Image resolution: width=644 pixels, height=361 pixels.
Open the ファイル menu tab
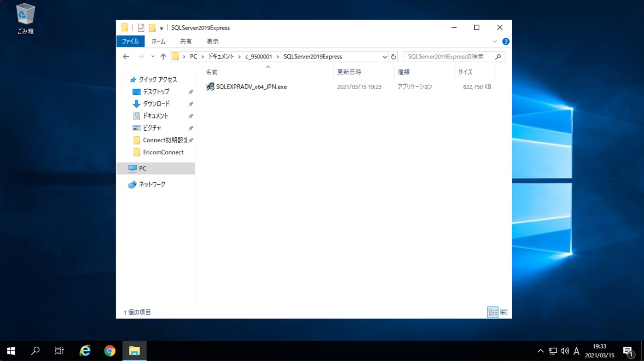point(130,41)
